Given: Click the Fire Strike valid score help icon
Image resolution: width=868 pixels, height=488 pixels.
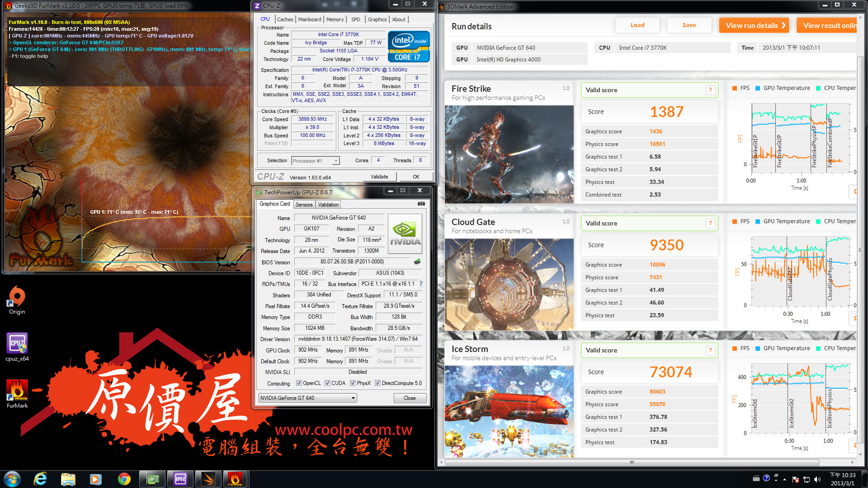Looking at the screenshot, I should (x=710, y=90).
